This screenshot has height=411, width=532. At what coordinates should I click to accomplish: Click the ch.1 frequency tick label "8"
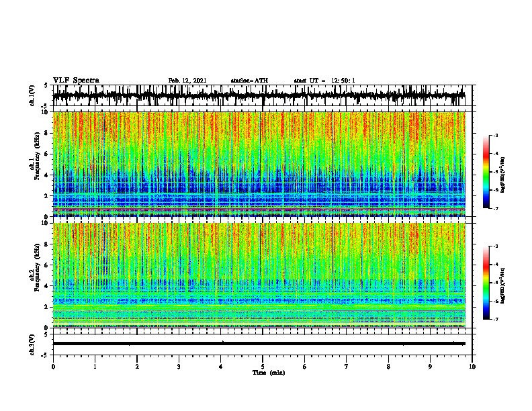coord(47,133)
